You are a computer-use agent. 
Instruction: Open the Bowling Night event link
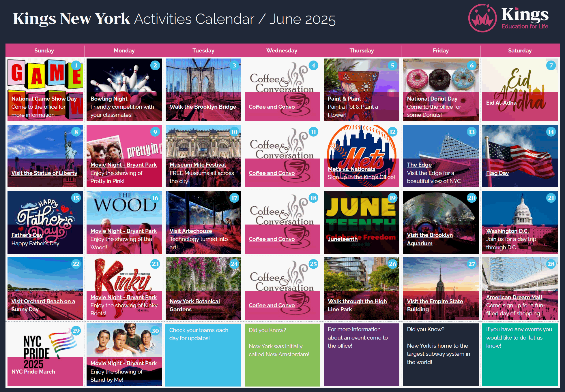pos(109,99)
